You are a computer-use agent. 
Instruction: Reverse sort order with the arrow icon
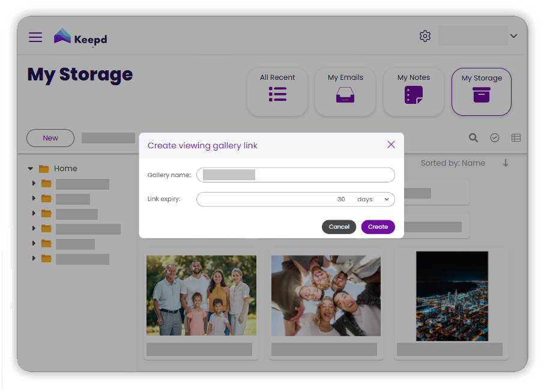click(506, 163)
